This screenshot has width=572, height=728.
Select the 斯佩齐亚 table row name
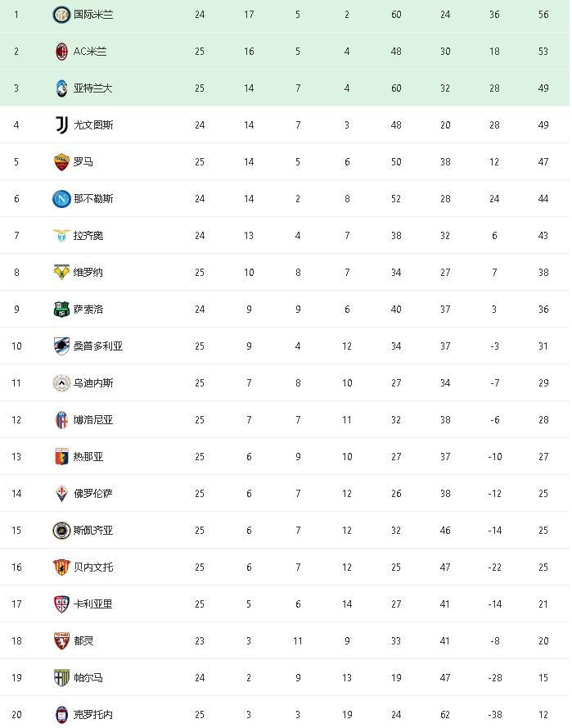[x=93, y=530]
